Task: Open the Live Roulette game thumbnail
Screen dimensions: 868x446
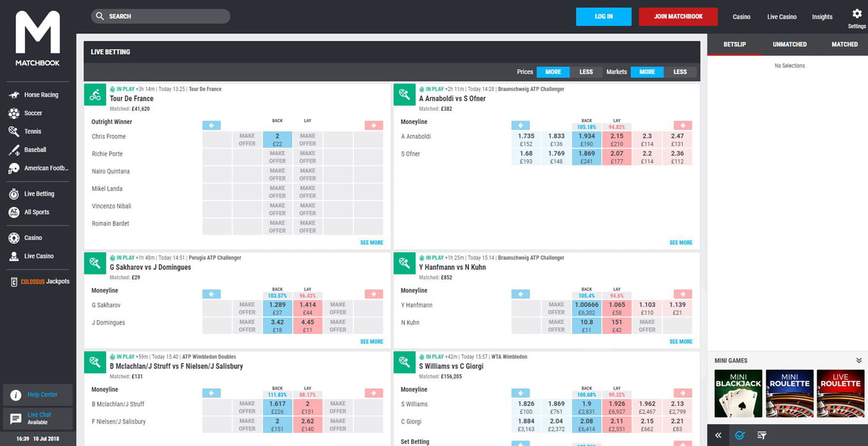Action: [x=840, y=393]
